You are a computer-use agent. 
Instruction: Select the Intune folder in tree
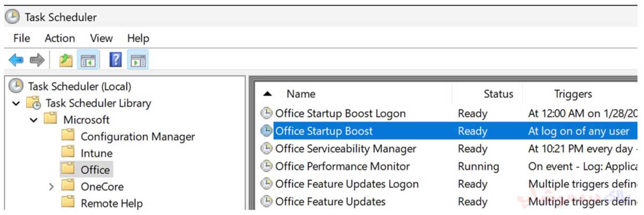[x=96, y=153]
